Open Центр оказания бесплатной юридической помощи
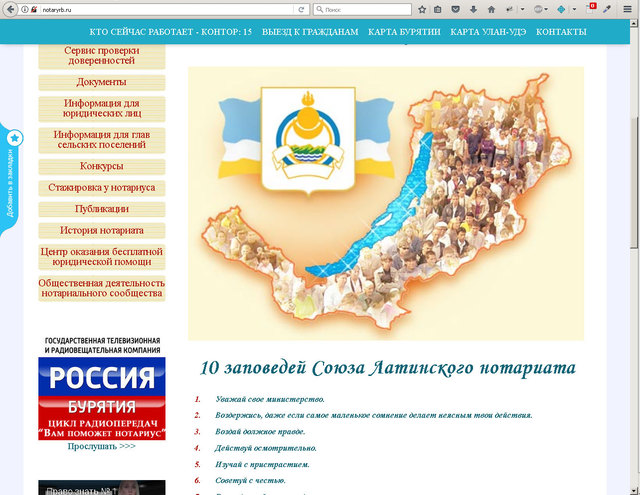The height and width of the screenshot is (495, 640). point(102,257)
